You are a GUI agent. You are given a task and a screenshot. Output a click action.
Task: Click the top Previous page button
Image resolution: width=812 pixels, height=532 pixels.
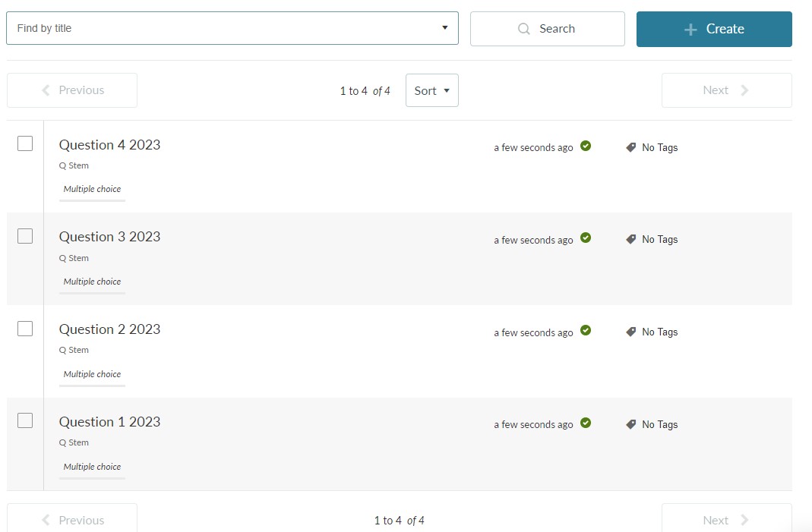point(72,90)
